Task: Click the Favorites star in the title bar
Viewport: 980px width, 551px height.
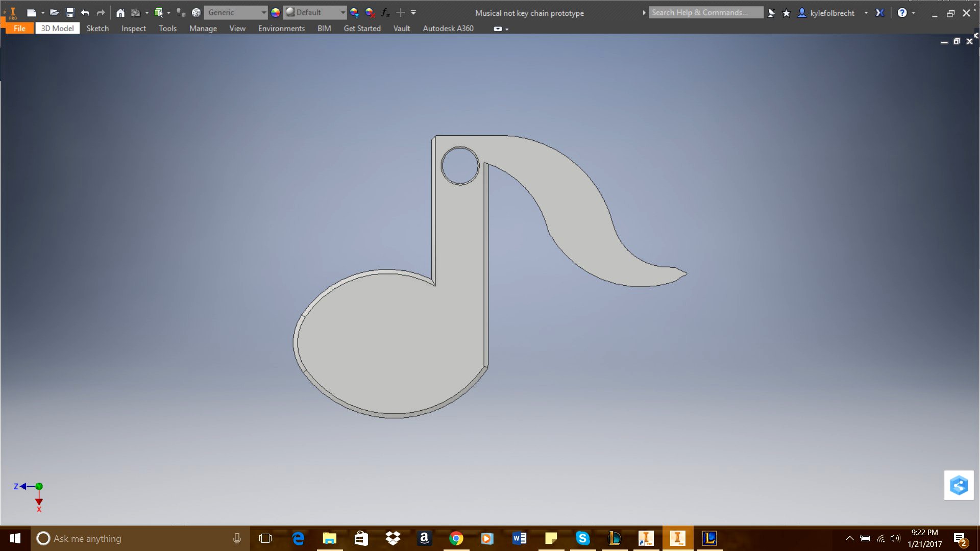Action: 786,13
